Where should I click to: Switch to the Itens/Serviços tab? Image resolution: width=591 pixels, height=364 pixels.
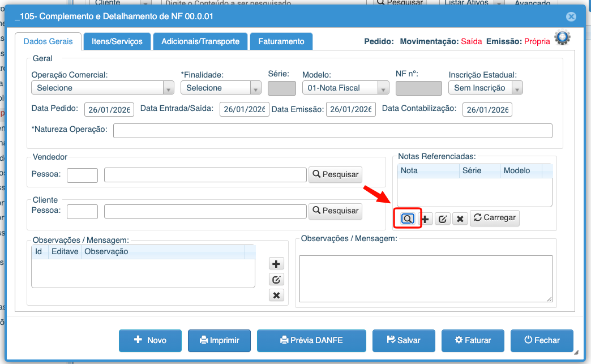[x=117, y=41]
